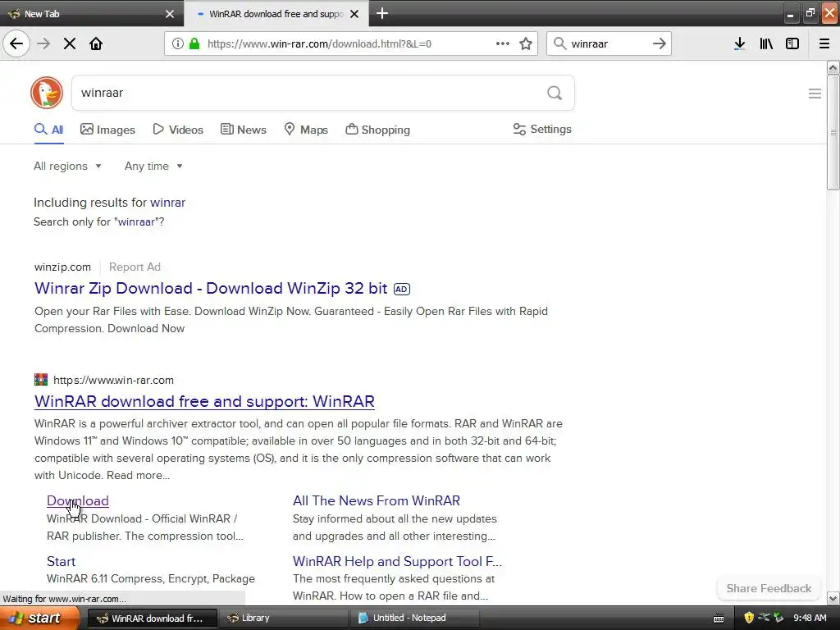Click WinRAR download taskbar button
The width and height of the screenshot is (840, 630).
click(x=152, y=619)
